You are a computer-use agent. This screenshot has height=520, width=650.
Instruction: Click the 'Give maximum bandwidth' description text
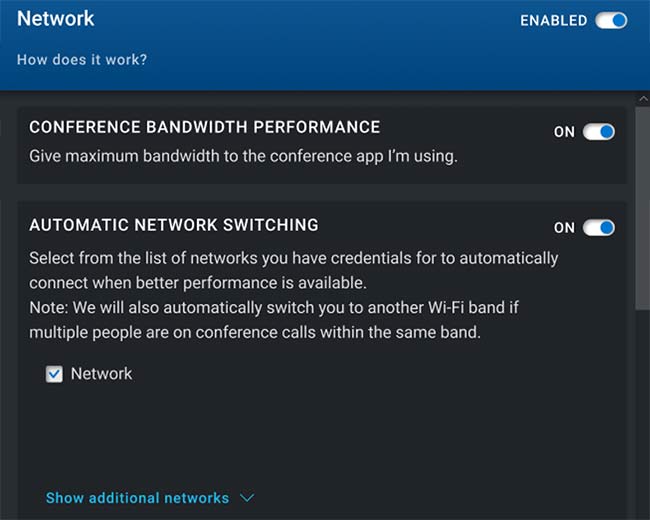[x=243, y=157]
